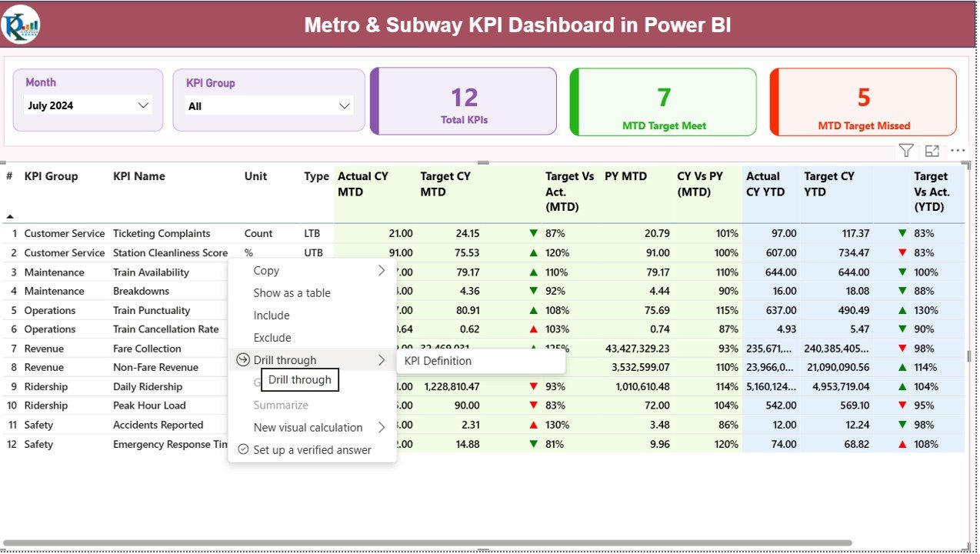The height and width of the screenshot is (554, 980).
Task: Expand the Copy submenu chevron
Action: (x=380, y=270)
